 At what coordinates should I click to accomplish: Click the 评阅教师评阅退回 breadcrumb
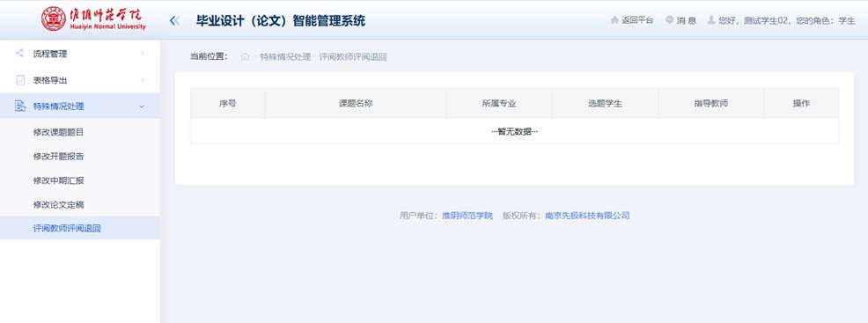pyautogui.click(x=353, y=57)
